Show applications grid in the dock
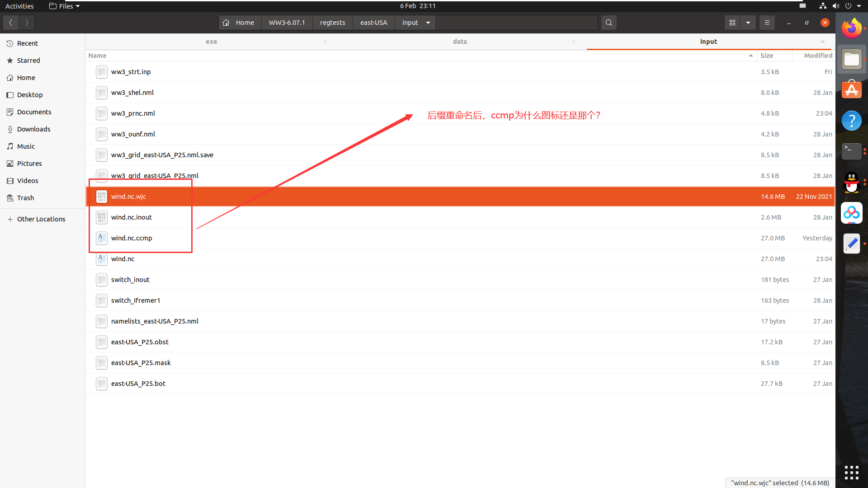868x488 pixels. tap(852, 473)
